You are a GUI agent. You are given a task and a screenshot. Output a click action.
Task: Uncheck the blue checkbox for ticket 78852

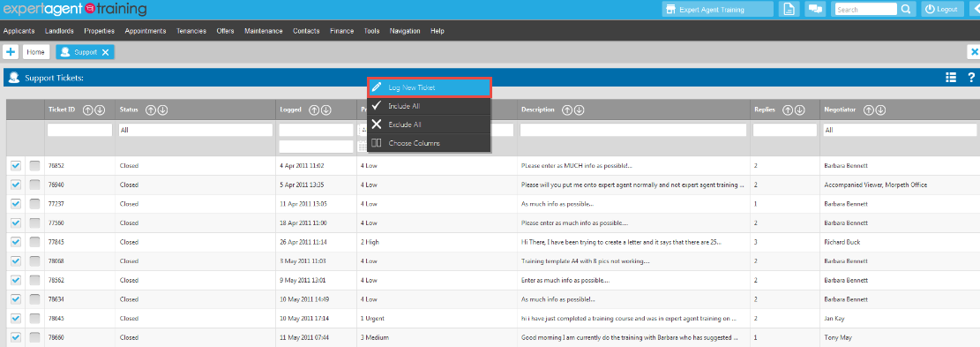16,166
